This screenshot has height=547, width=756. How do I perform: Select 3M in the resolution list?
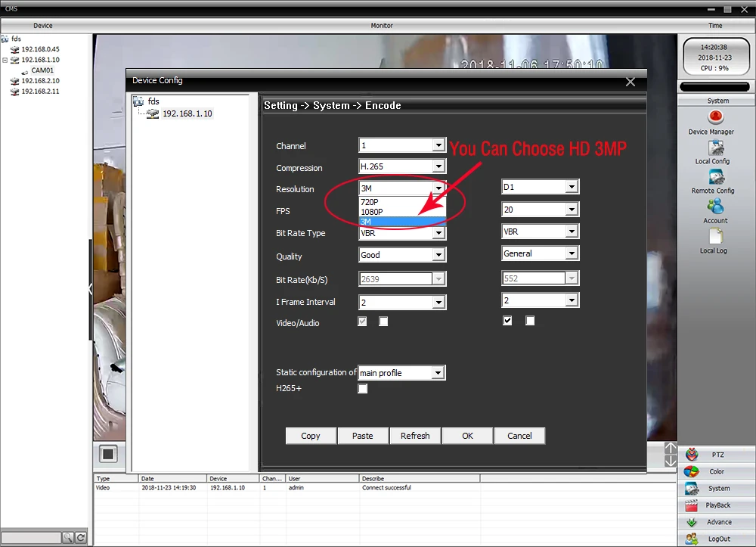[402, 222]
